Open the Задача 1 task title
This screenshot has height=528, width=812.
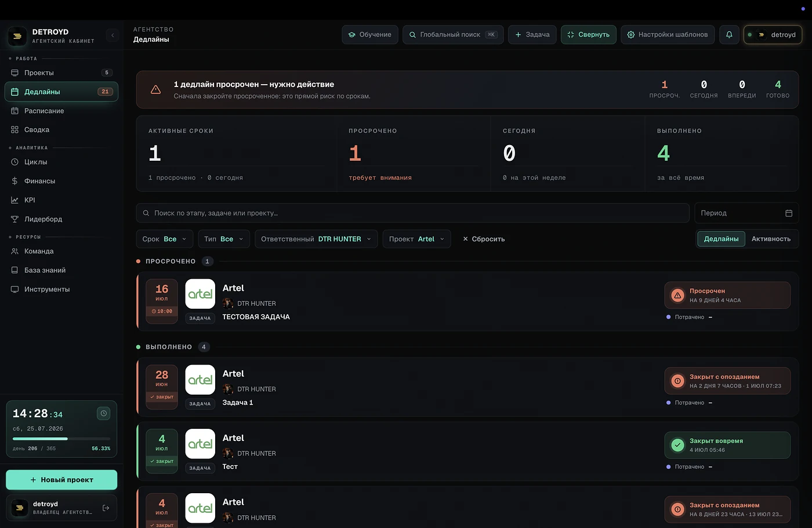[x=238, y=403]
